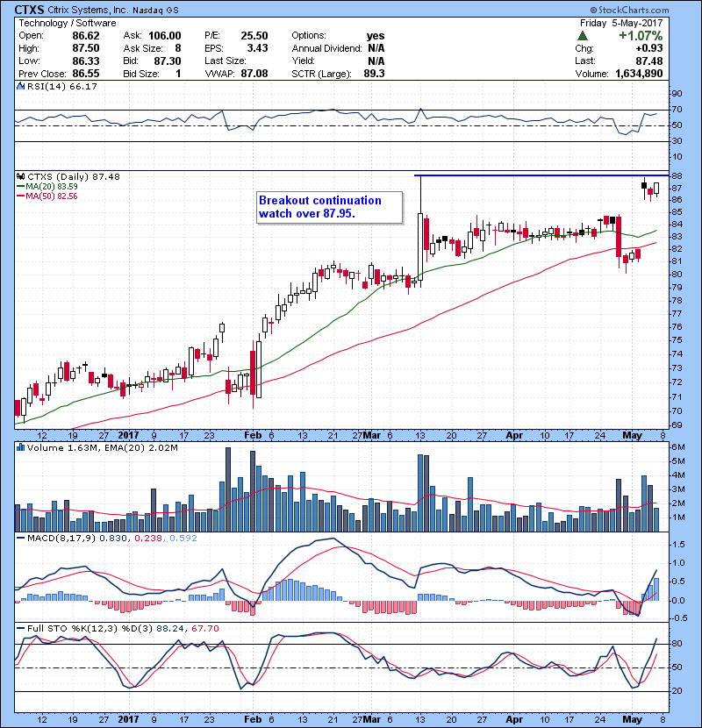Click the Bid Size value 1
702x728 pixels.
[178, 74]
